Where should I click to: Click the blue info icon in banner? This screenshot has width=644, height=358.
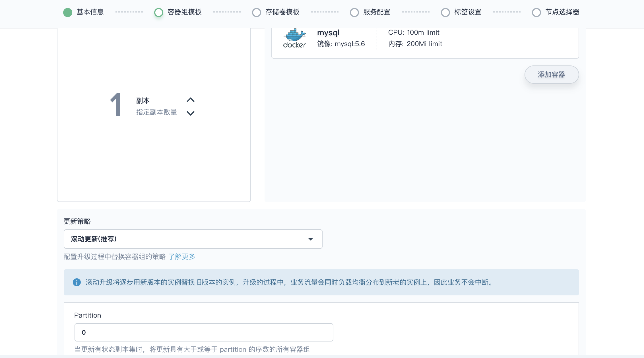77,282
